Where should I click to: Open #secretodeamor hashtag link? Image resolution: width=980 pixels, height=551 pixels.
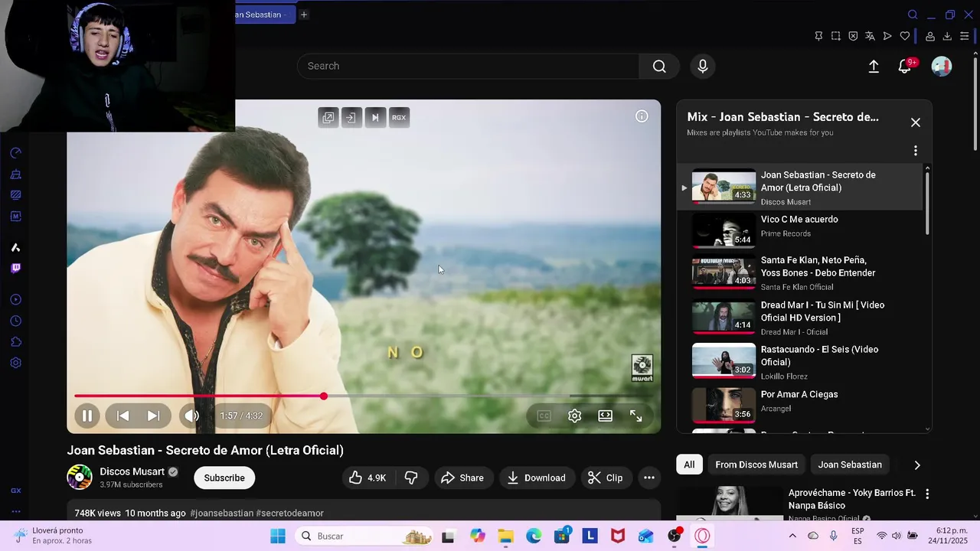point(290,513)
